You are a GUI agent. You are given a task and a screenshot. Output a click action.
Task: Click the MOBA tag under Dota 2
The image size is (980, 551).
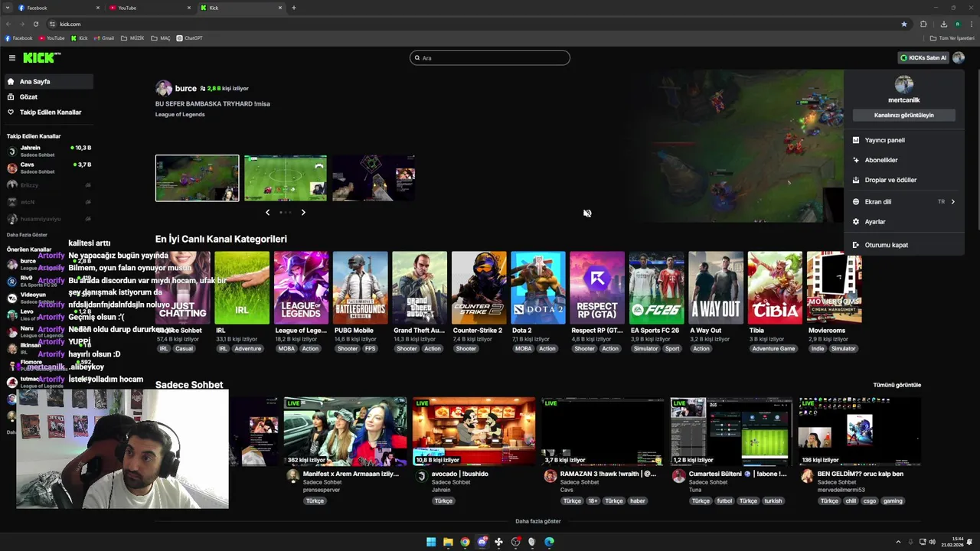(x=523, y=349)
